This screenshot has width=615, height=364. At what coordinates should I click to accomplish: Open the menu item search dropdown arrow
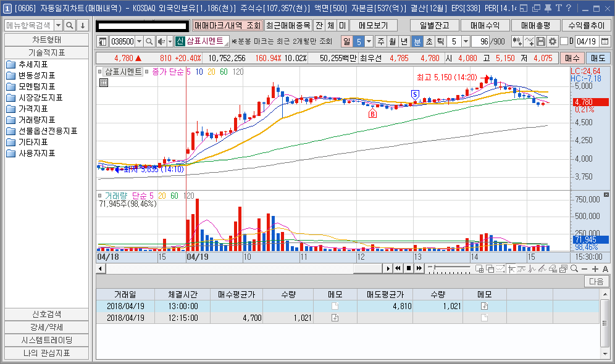point(59,25)
